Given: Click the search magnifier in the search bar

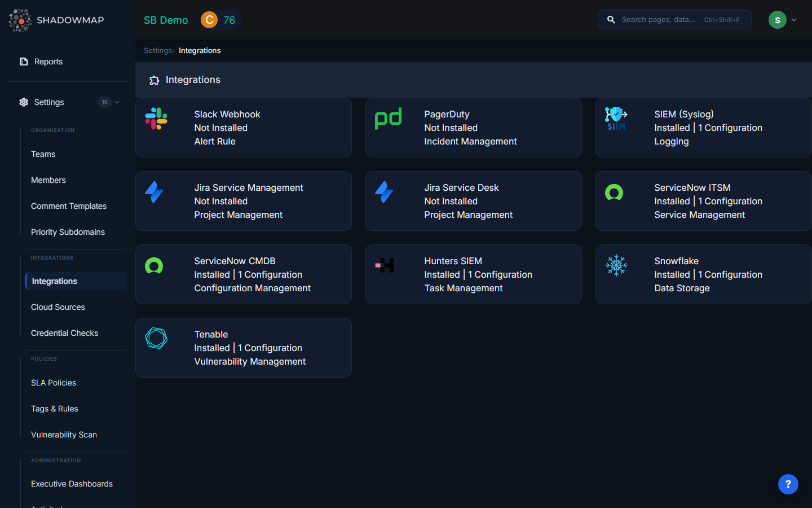Looking at the screenshot, I should coord(611,19).
